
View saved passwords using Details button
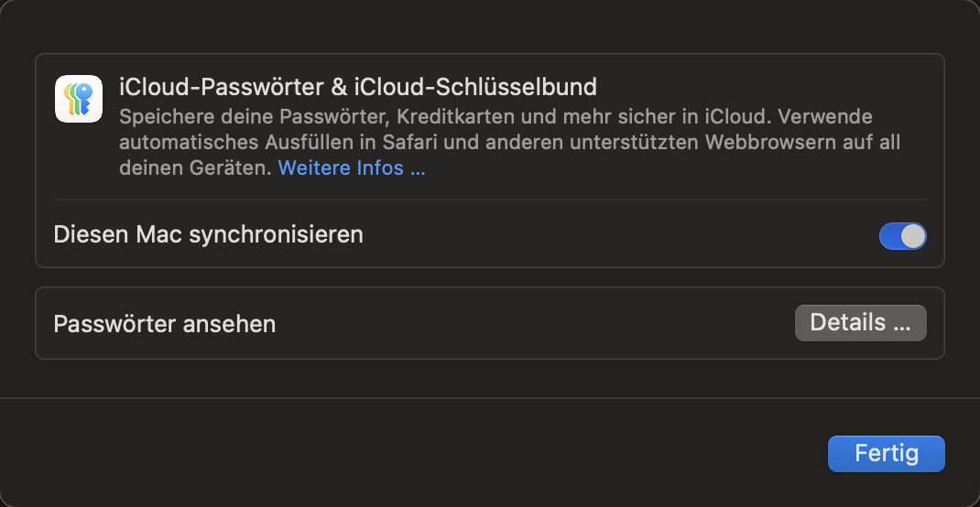860,323
